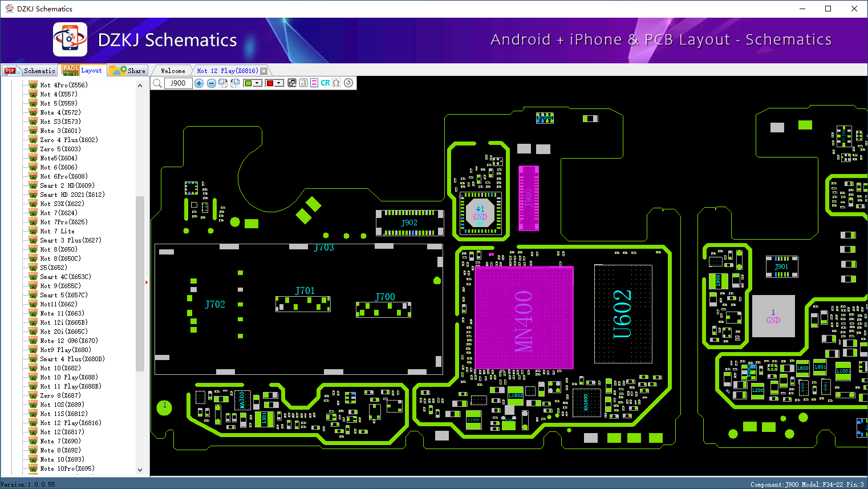This screenshot has width=868, height=489.
Task: Zoom out with the blue minus icon
Action: [x=211, y=83]
